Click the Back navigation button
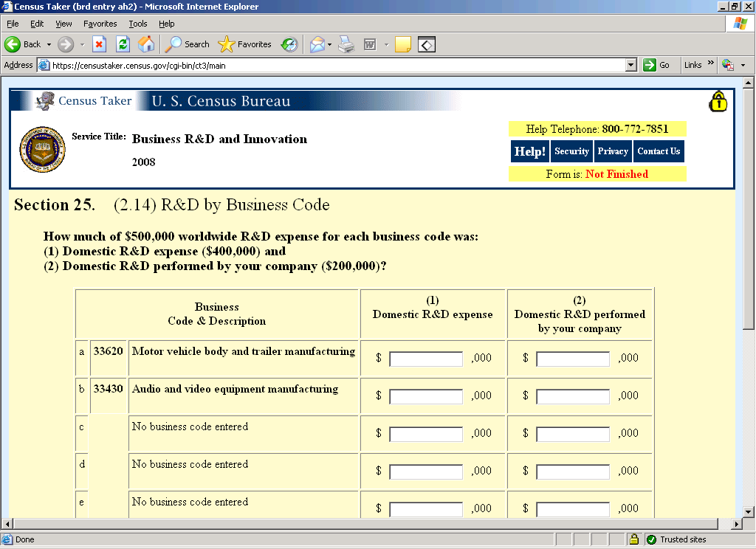The image size is (756, 549). [23, 44]
